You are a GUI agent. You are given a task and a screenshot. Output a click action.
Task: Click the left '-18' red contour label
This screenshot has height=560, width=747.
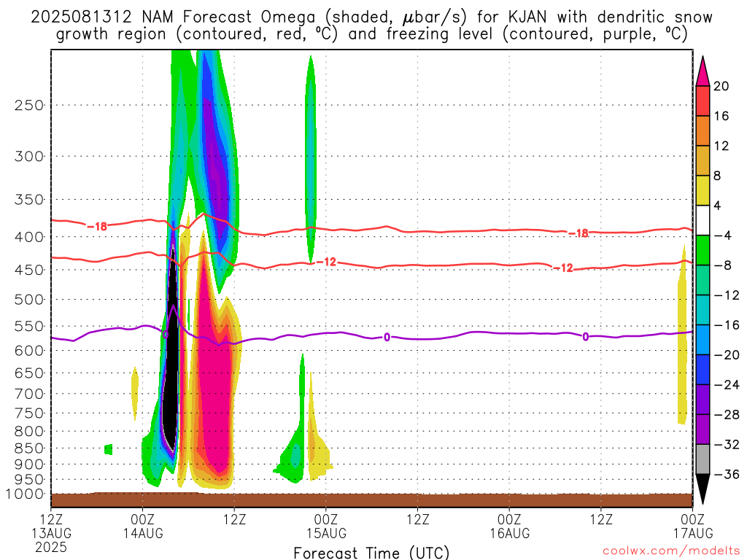tap(98, 227)
